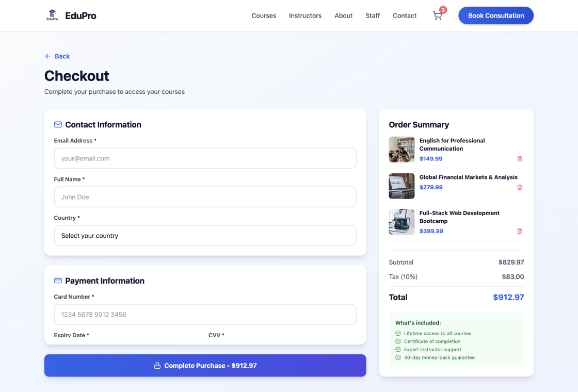Click the cart badge showing 3 items
Screen dimensions: 578x392
(443, 9)
